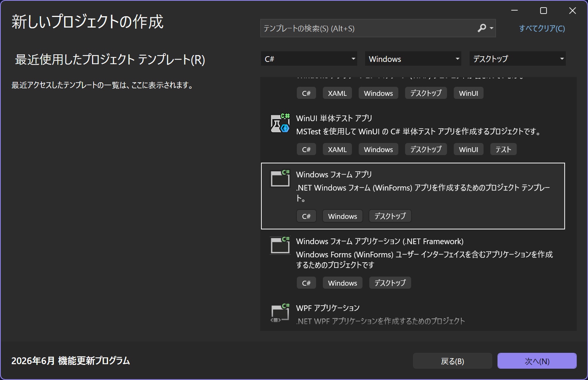The height and width of the screenshot is (380, 588).
Task: Click the 最近使用したプロジェクト テンプレート(R) heading
Action: pos(110,60)
